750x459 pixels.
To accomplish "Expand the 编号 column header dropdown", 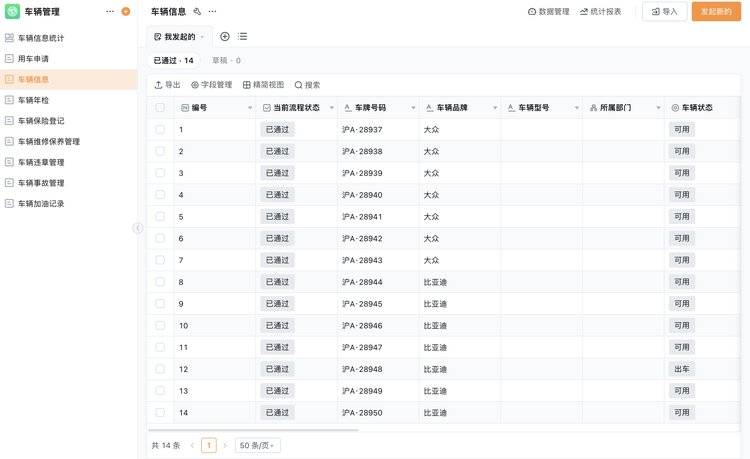I will [x=250, y=107].
